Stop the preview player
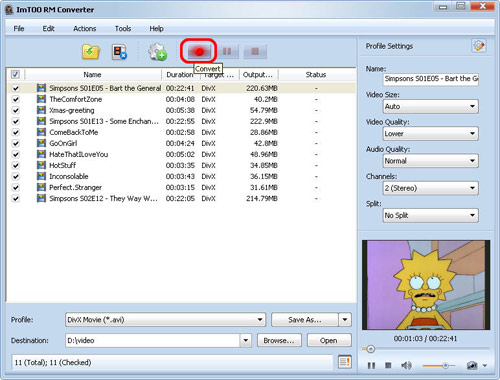 pos(388,365)
